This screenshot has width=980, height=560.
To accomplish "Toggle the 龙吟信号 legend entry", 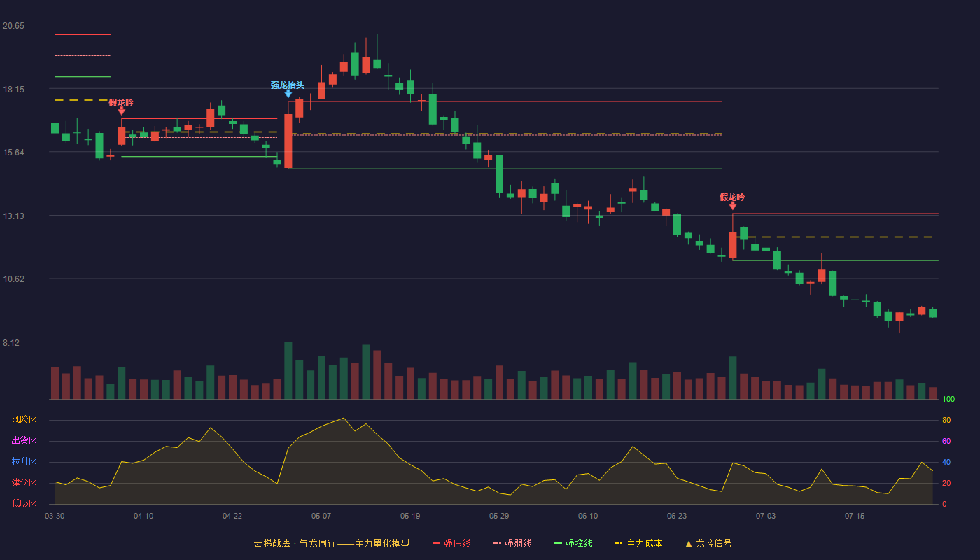I will click(x=708, y=543).
